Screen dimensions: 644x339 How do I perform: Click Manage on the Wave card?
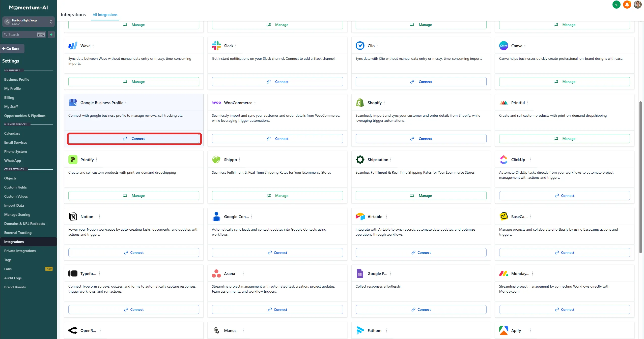click(134, 82)
